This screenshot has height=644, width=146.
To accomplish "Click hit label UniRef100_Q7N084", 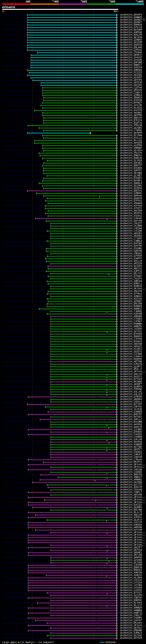I will click(131, 397).
